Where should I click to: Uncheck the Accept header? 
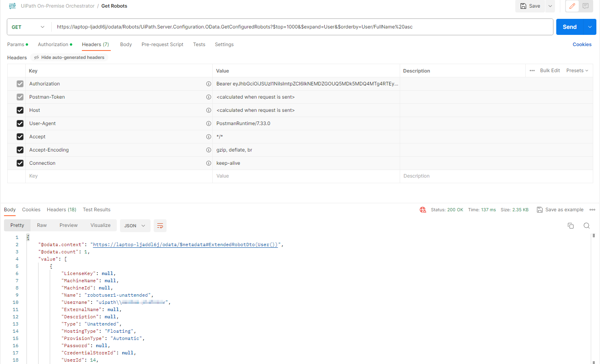coord(20,137)
